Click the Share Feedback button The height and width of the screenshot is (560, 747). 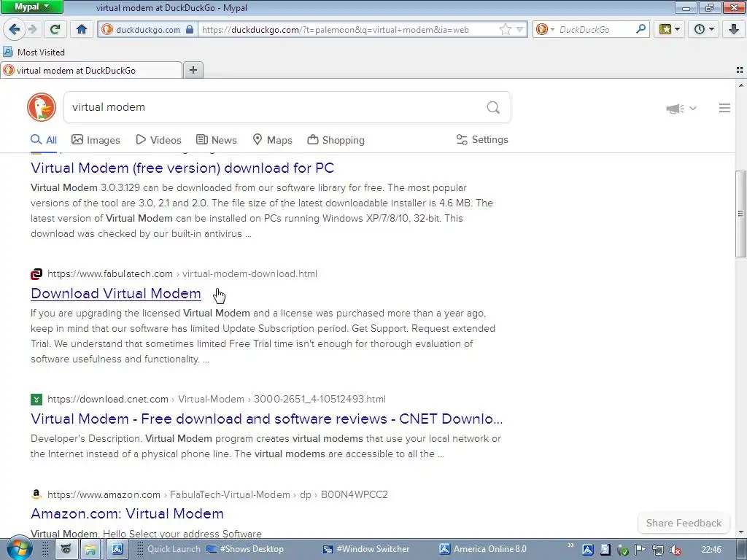(684, 523)
